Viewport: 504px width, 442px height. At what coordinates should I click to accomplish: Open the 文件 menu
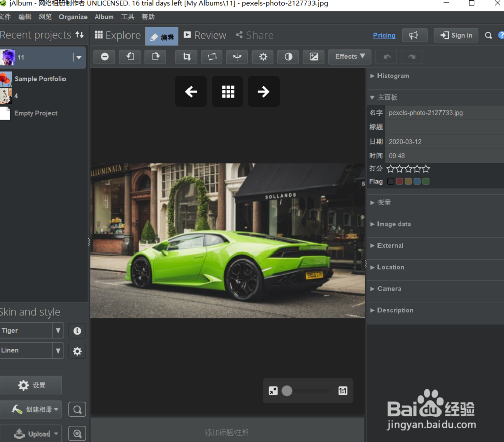(x=5, y=17)
